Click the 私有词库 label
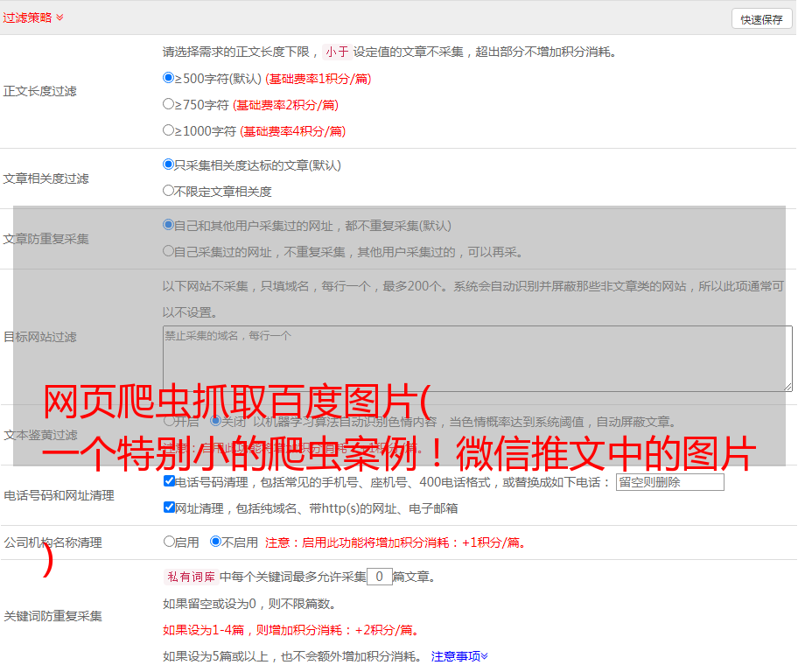This screenshot has width=798, height=672. pyautogui.click(x=189, y=577)
